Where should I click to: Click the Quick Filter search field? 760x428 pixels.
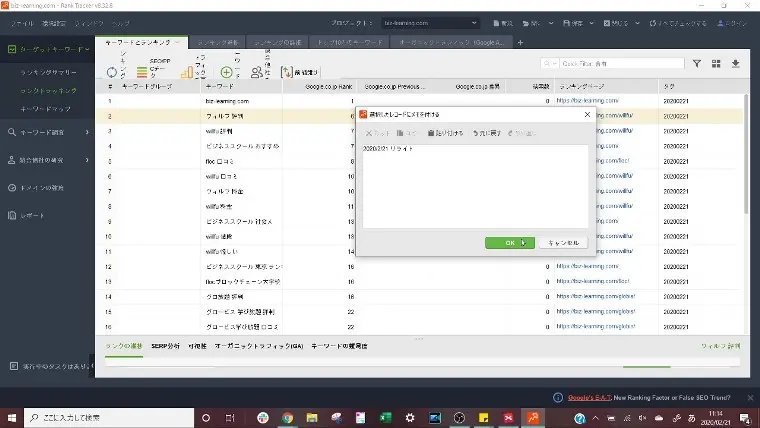620,63
